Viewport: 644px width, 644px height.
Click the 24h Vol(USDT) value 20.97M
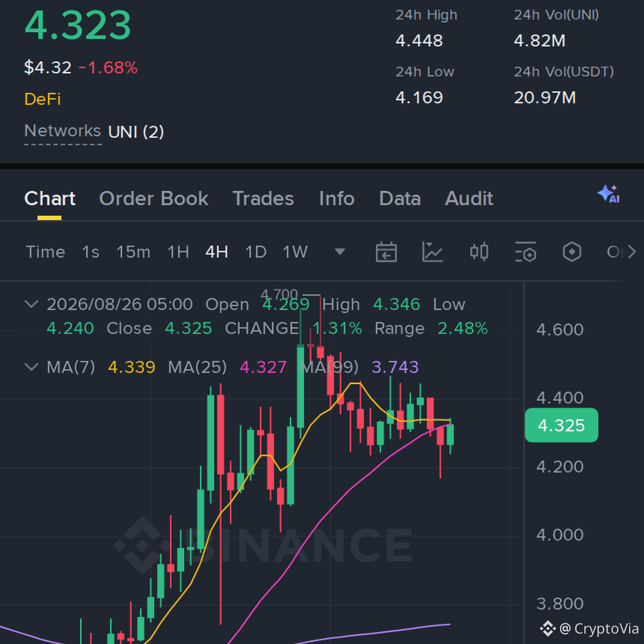coord(545,97)
